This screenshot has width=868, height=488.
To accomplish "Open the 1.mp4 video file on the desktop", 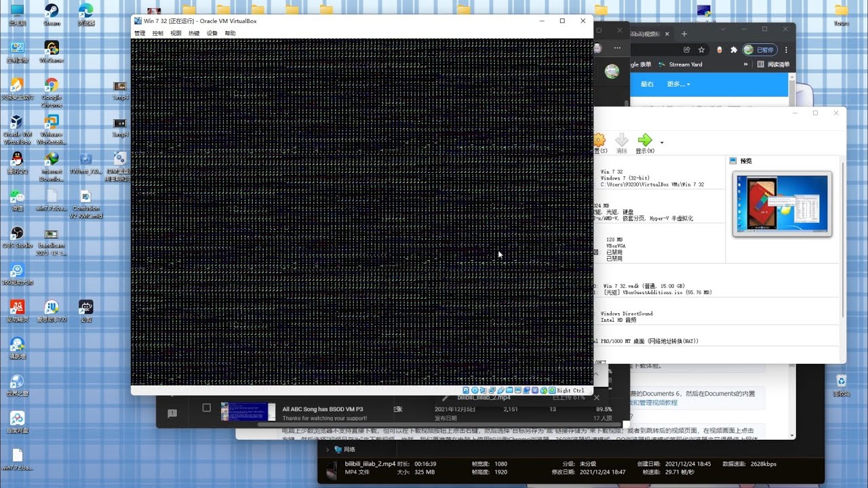I will [120, 90].
